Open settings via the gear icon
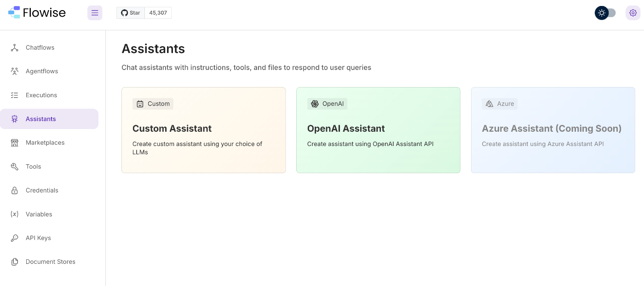This screenshot has width=644, height=286. (x=633, y=13)
